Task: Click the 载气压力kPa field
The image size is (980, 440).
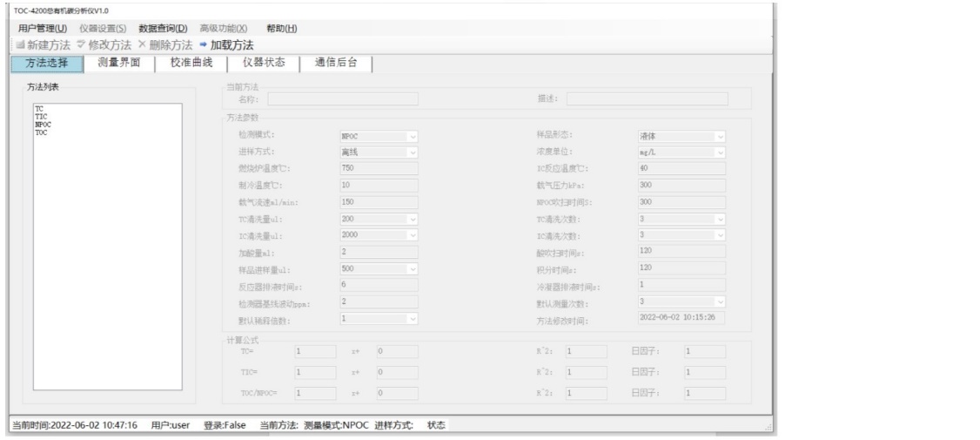Action: (681, 186)
